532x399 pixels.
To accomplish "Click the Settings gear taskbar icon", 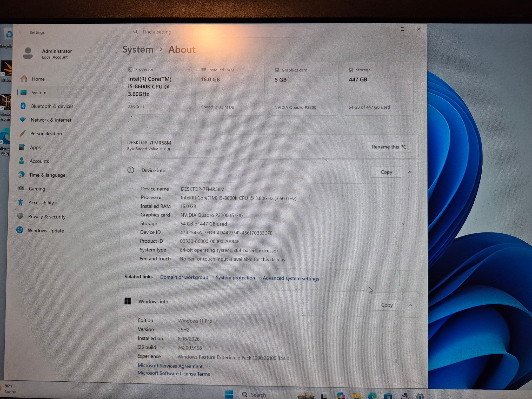I will (x=420, y=396).
